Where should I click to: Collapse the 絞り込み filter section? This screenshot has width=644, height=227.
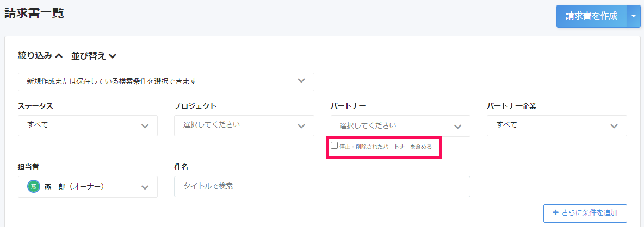tap(40, 56)
